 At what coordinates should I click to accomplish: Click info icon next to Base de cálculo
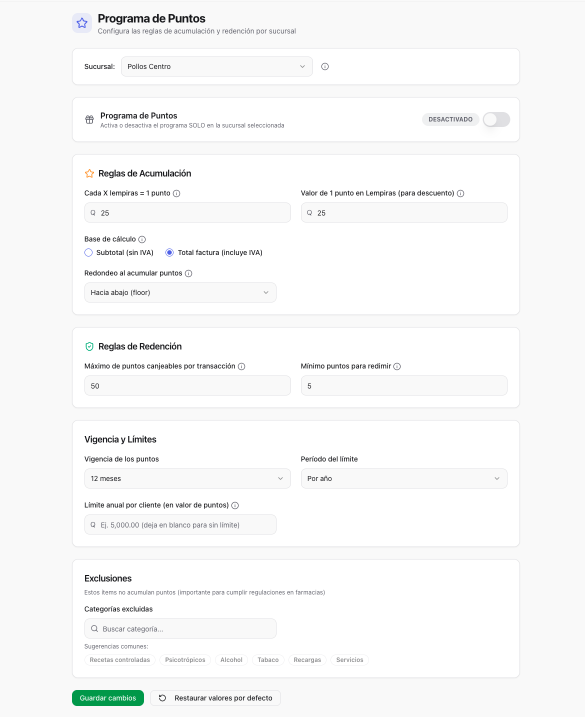(142, 240)
